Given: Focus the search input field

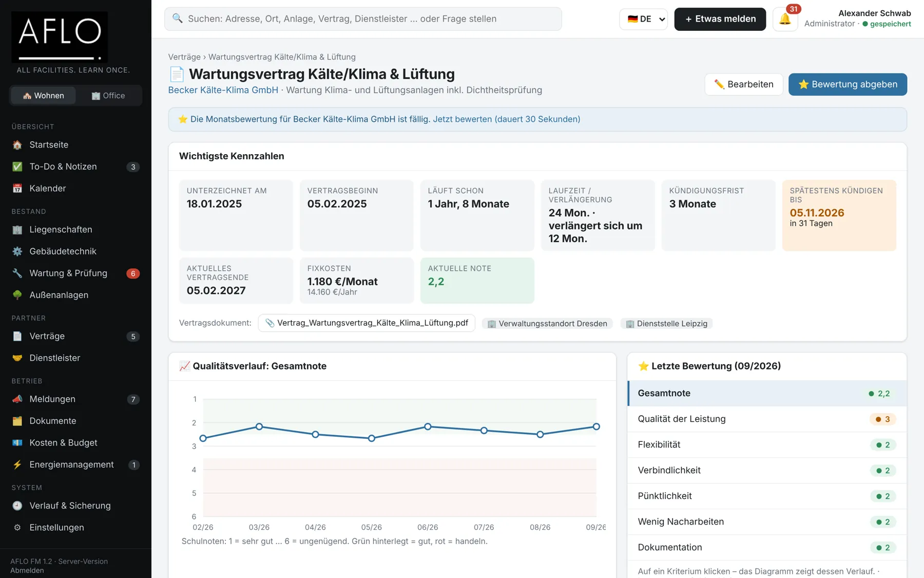Looking at the screenshot, I should 363,19.
